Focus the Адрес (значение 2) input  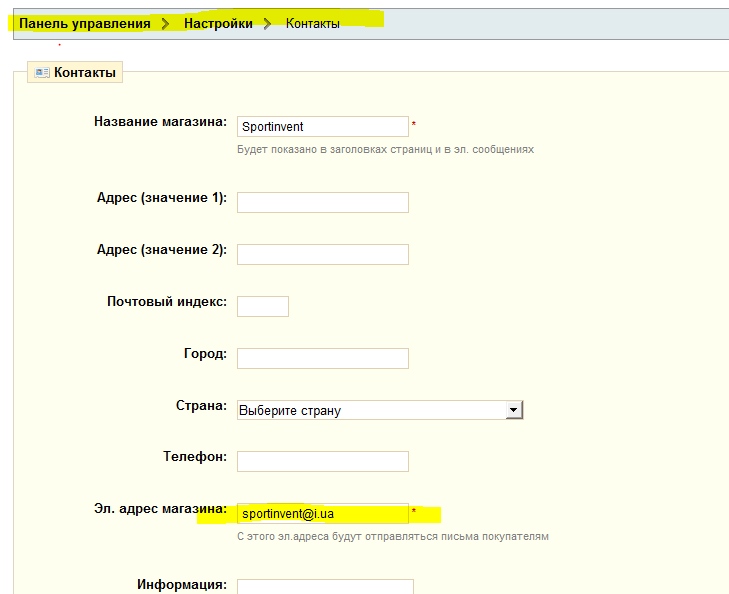click(x=323, y=254)
